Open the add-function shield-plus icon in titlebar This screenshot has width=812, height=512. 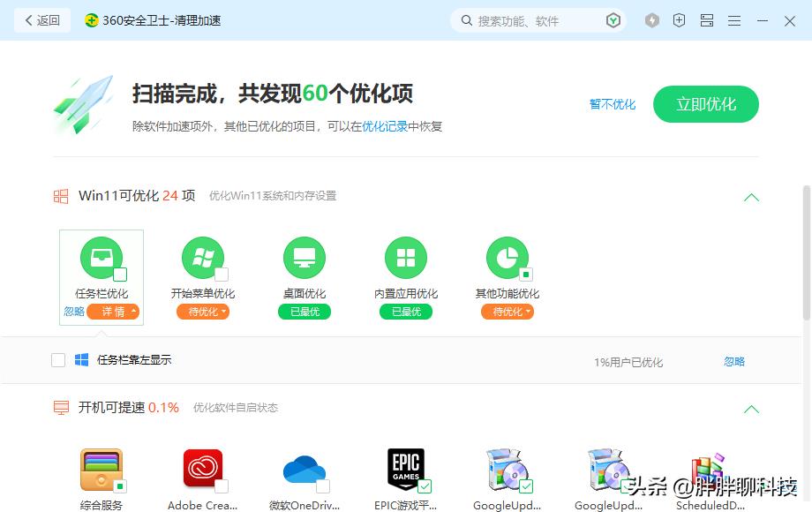(679, 19)
